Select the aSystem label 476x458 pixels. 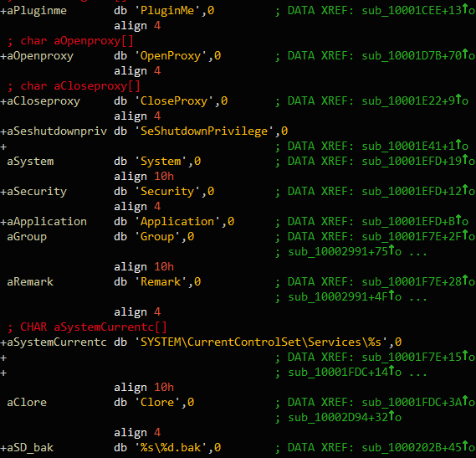coord(30,161)
